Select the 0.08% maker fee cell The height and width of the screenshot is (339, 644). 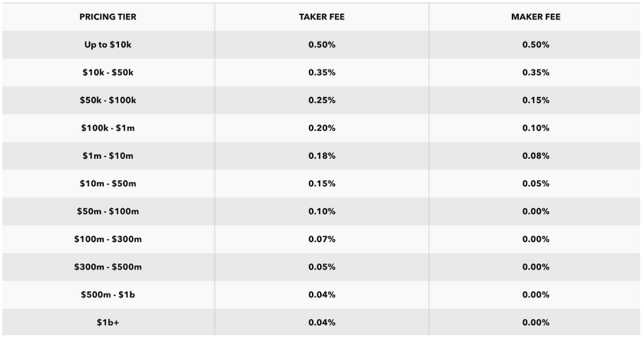pyautogui.click(x=535, y=155)
